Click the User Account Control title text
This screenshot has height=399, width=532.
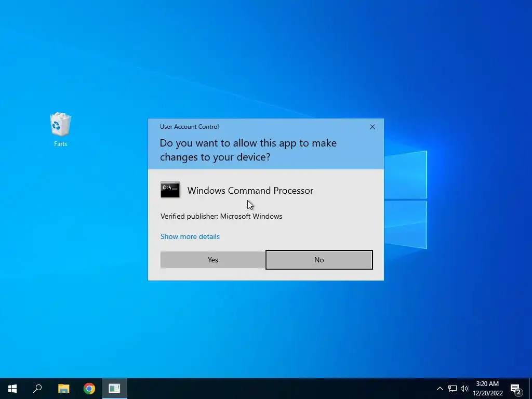(x=189, y=127)
